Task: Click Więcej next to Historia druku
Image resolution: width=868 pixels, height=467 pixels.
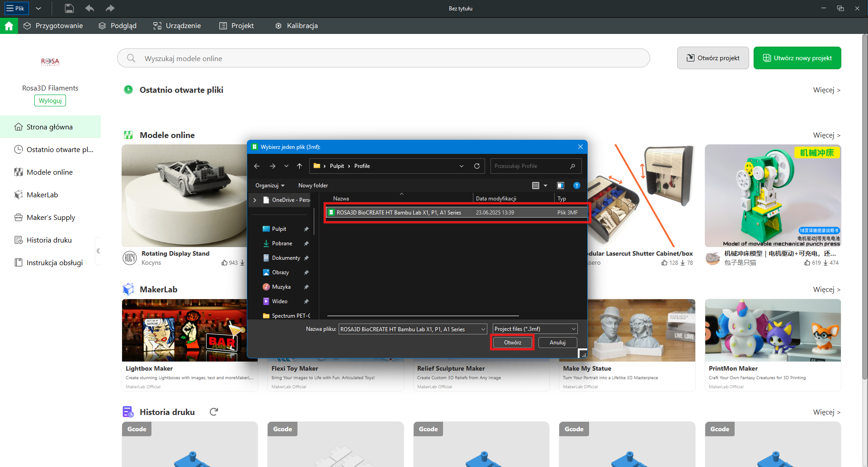Action: pos(826,412)
